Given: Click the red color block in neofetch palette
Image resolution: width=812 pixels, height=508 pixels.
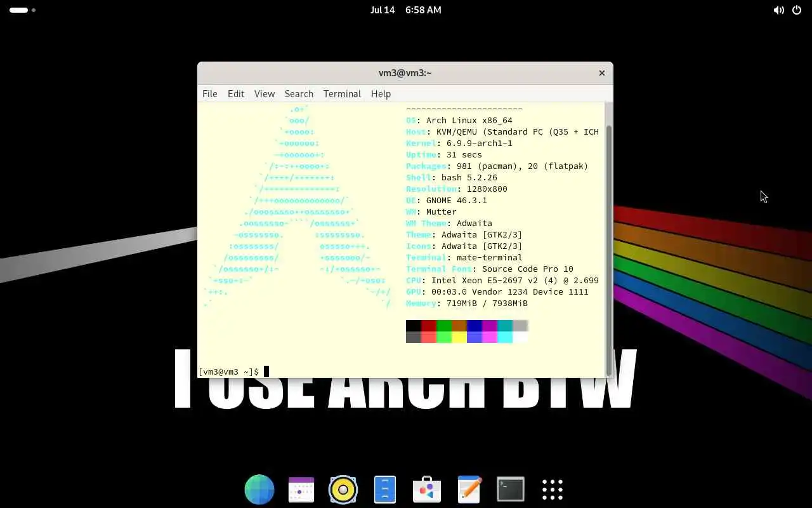Looking at the screenshot, I should click(x=429, y=326).
